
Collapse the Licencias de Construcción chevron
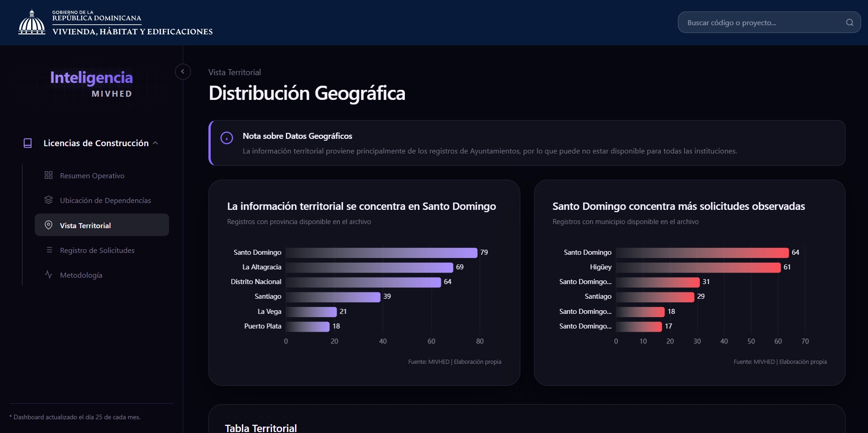[x=155, y=143]
